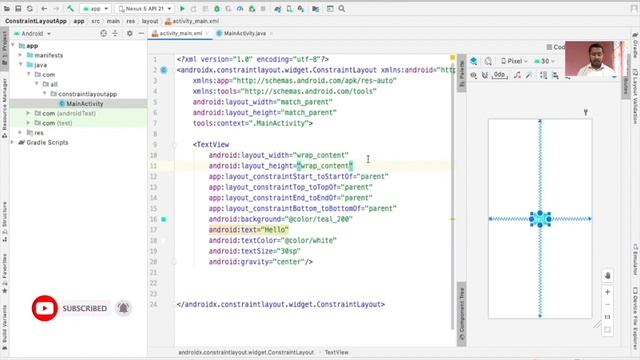Open the API 30 version dropdown

click(545, 61)
